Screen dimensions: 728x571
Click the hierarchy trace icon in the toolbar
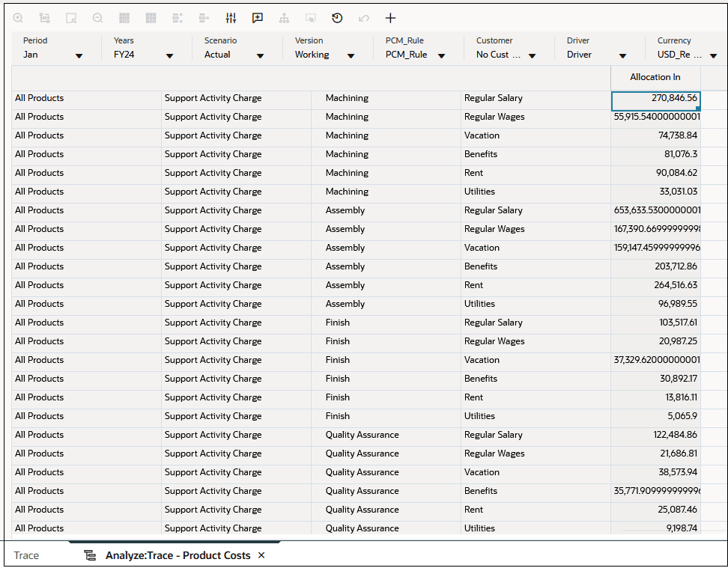click(x=284, y=18)
